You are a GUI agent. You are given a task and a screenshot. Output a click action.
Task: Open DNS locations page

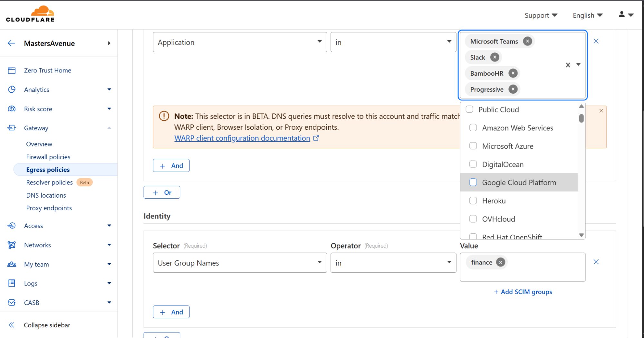pyautogui.click(x=46, y=195)
